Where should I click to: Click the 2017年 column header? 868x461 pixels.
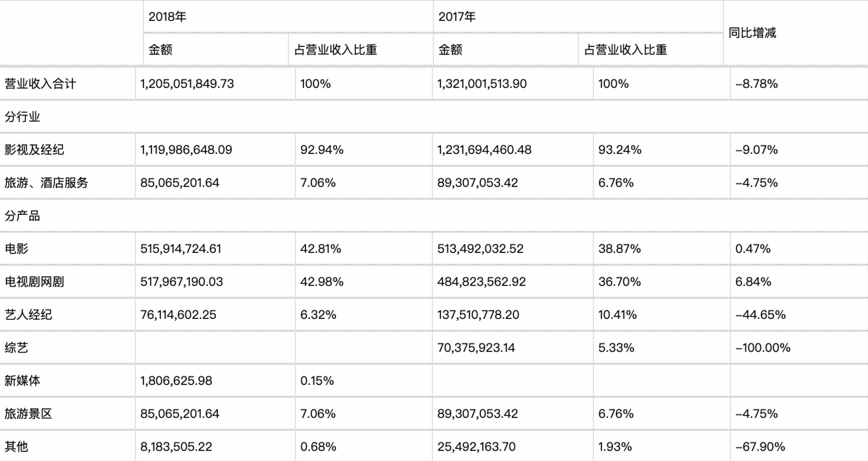(x=457, y=17)
